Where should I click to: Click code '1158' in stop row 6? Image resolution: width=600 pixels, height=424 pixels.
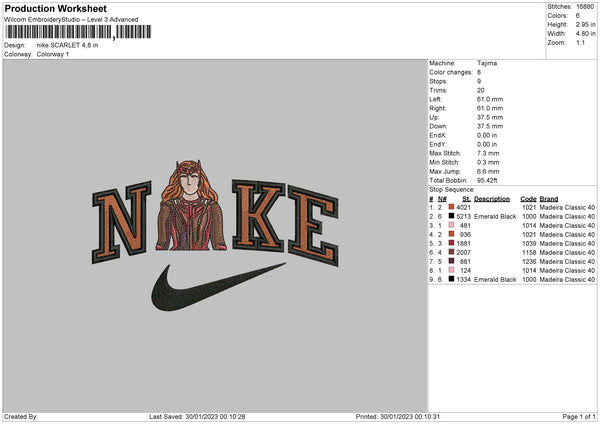click(x=529, y=253)
